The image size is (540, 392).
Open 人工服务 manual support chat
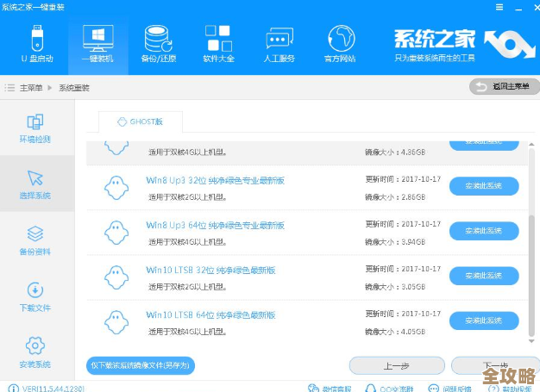coord(279,44)
